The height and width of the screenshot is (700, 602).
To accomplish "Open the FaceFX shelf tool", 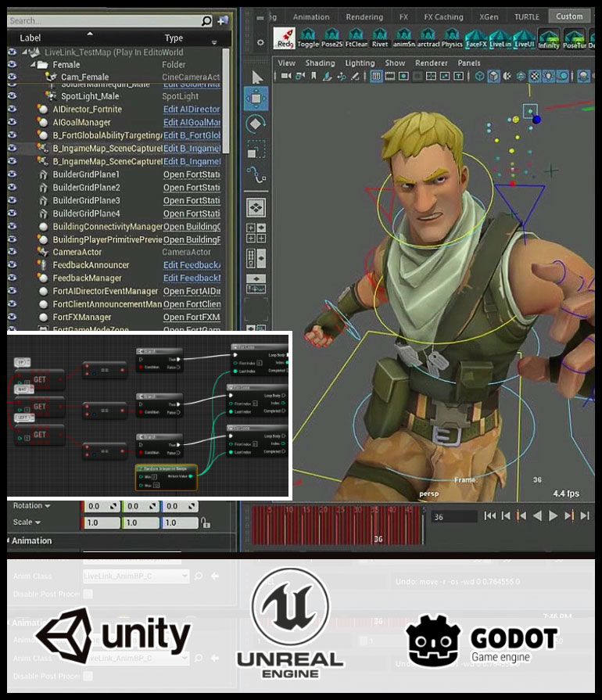I will [475, 38].
